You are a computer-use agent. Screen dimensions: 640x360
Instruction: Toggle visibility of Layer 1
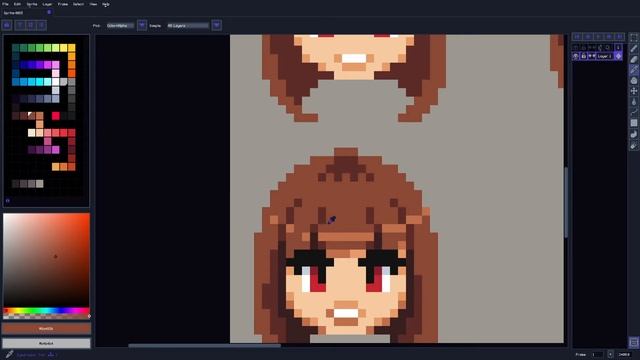pos(576,56)
